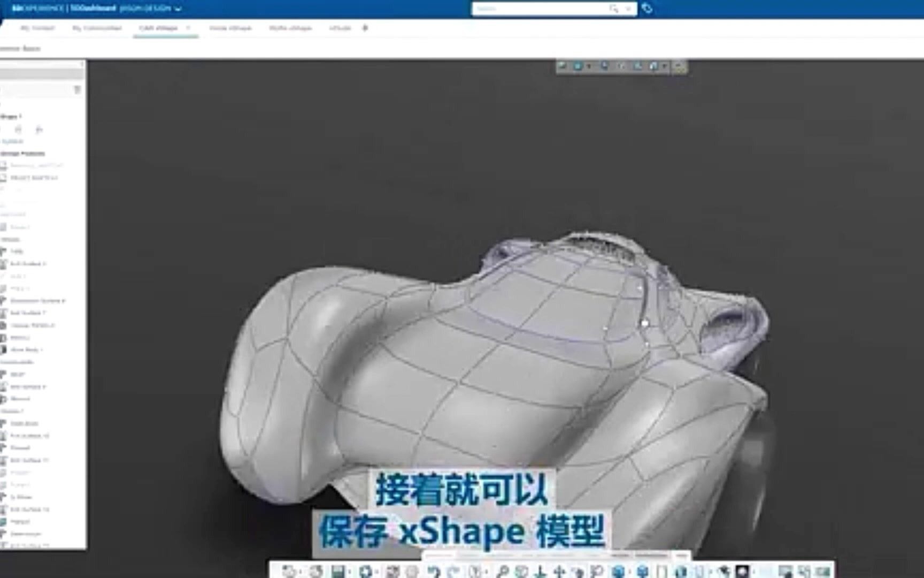The image size is (924, 578).
Task: Click the first view icon in the viewport toolbar
Action: (562, 66)
